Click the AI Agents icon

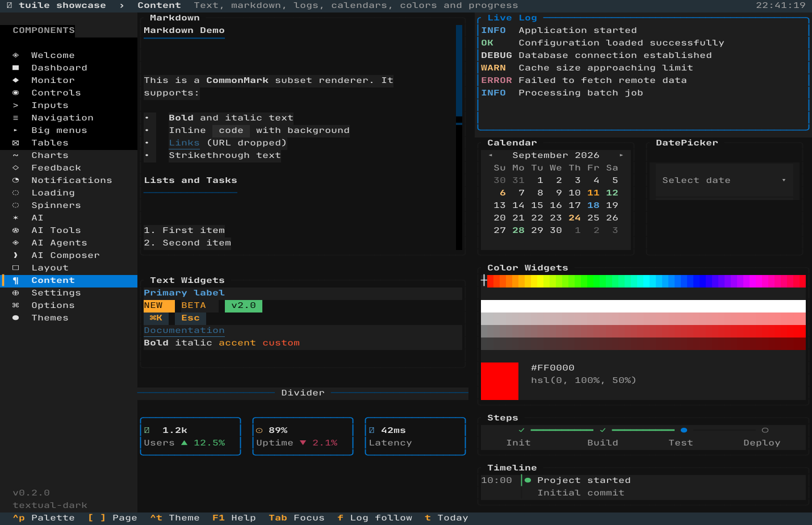click(x=16, y=243)
